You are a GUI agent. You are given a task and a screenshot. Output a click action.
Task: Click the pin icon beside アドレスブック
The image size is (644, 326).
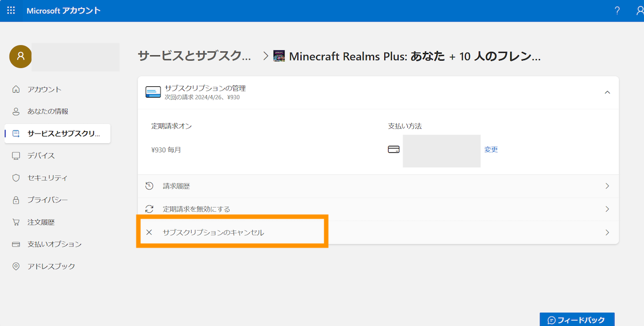16,266
